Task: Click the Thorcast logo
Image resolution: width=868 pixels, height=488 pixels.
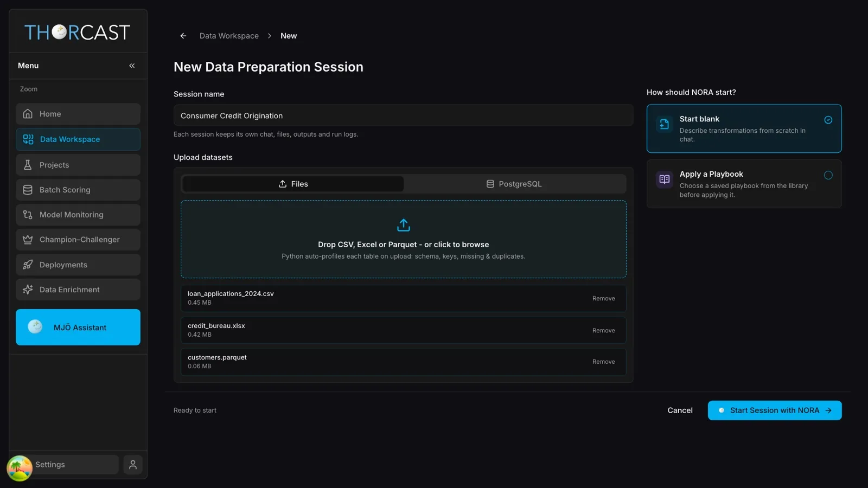Action: point(77,33)
